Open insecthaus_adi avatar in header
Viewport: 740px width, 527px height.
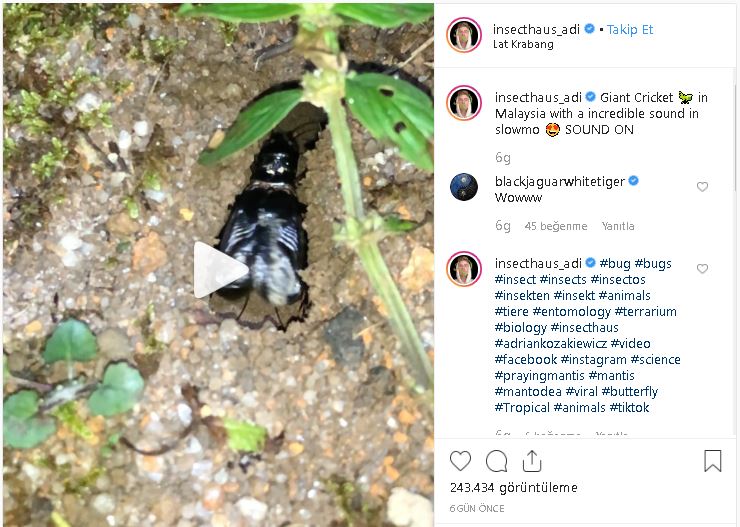[464, 36]
